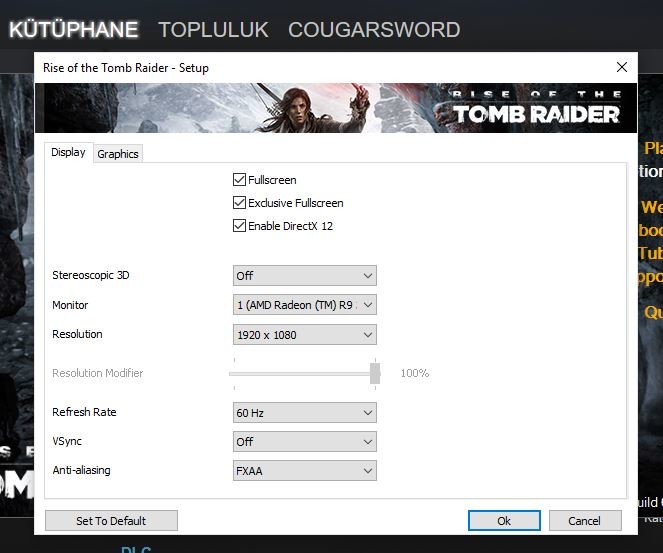Screen dimensions: 663x553
Task: Click the Resolution label text
Action: tap(77, 334)
